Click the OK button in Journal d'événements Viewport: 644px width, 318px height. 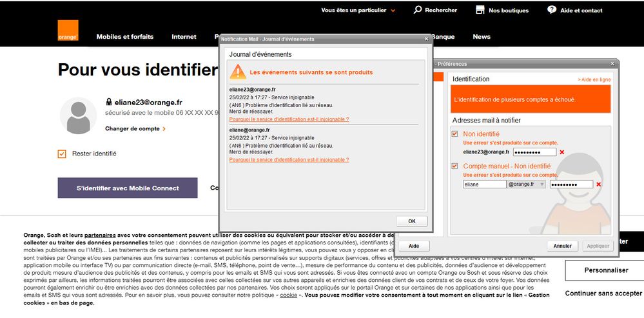tap(412, 221)
